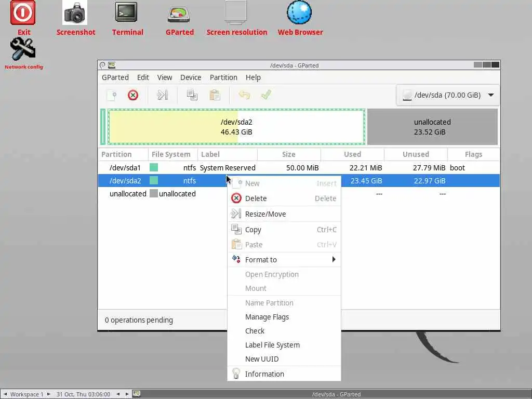The width and height of the screenshot is (532, 399).
Task: Click the Label column header
Action: 228,154
